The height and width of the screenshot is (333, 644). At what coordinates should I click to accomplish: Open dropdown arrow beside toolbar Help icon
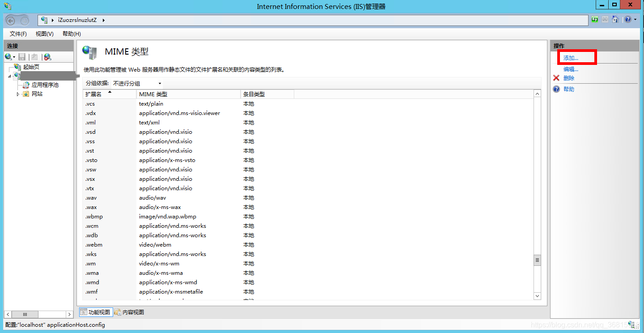tap(635, 20)
